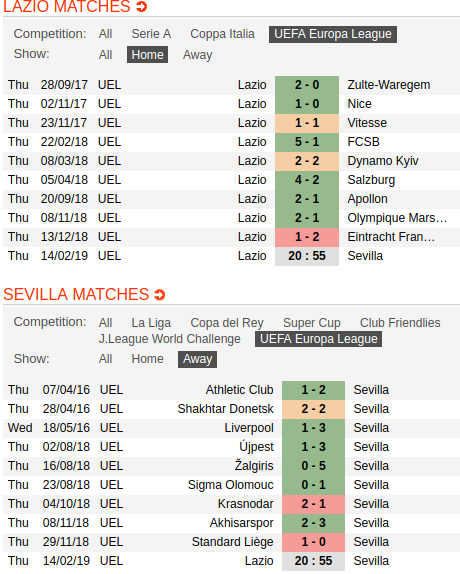The image size is (460, 574).
Task: Select J.League World Challenge filter
Action: tap(169, 339)
